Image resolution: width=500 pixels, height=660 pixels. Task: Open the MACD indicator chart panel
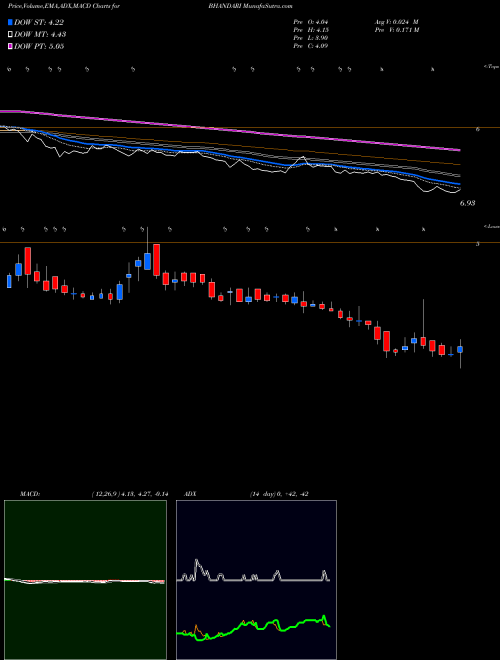[85, 580]
